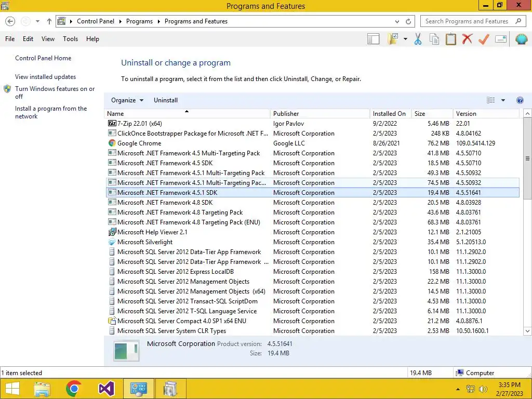Open the Edit menu

coord(28,39)
